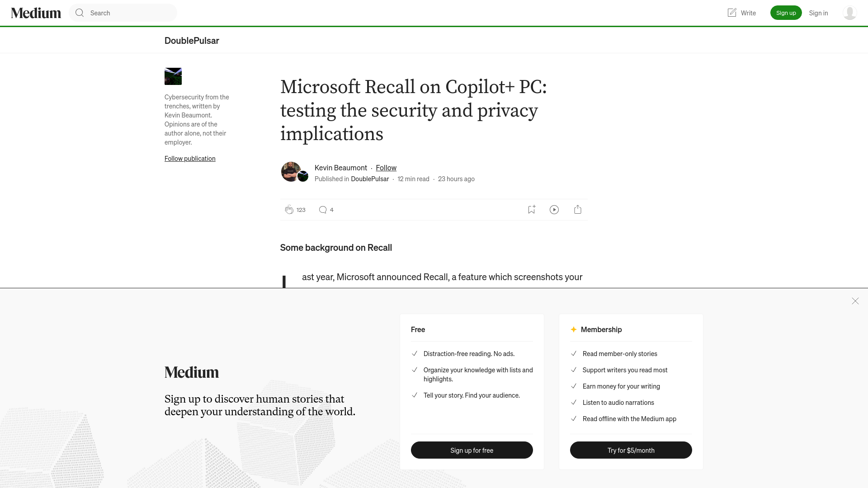Click the Membership plan heading text
This screenshot has width=868, height=488.
[601, 329]
